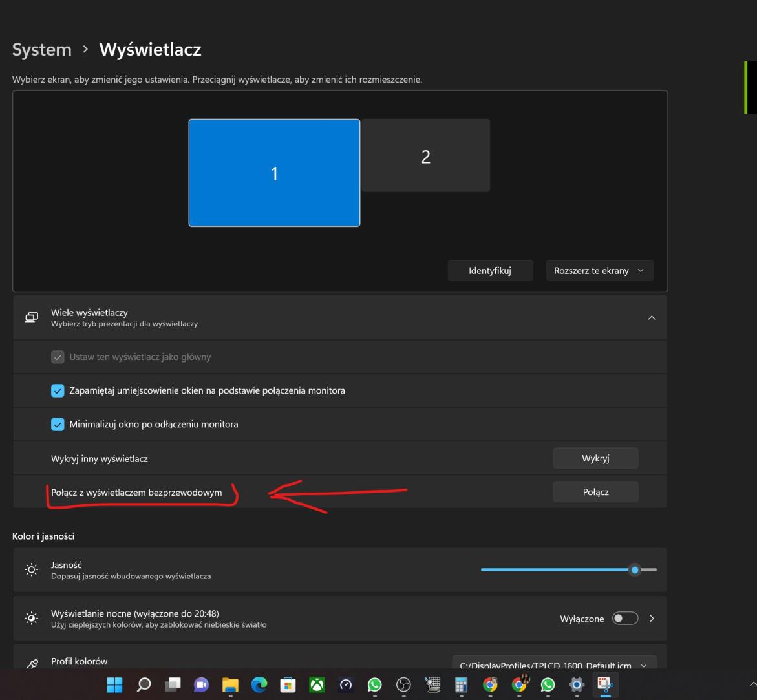Open File Explorer from the taskbar
757x700 pixels.
[x=231, y=684]
